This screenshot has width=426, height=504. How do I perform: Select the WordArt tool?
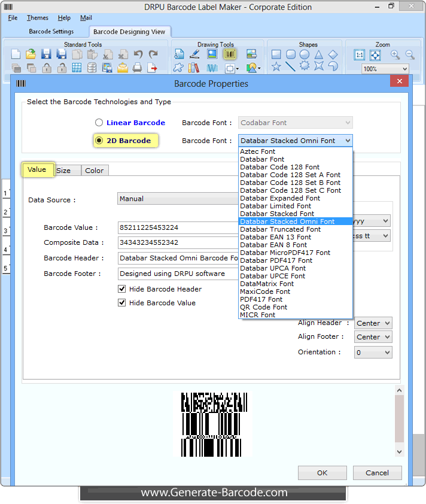click(x=212, y=68)
